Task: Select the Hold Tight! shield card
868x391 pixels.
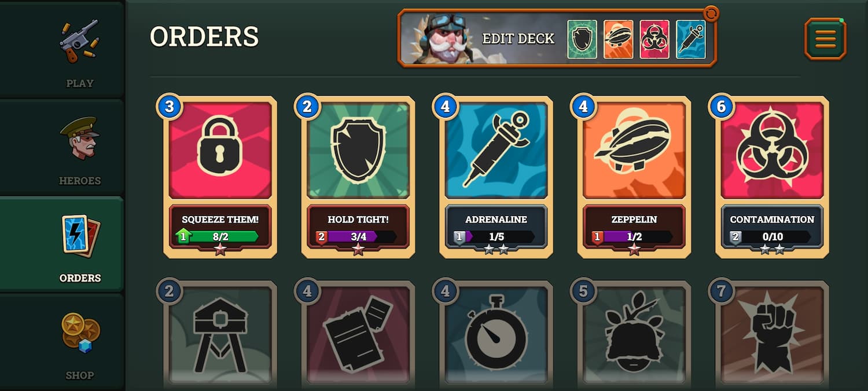Action: (x=358, y=177)
